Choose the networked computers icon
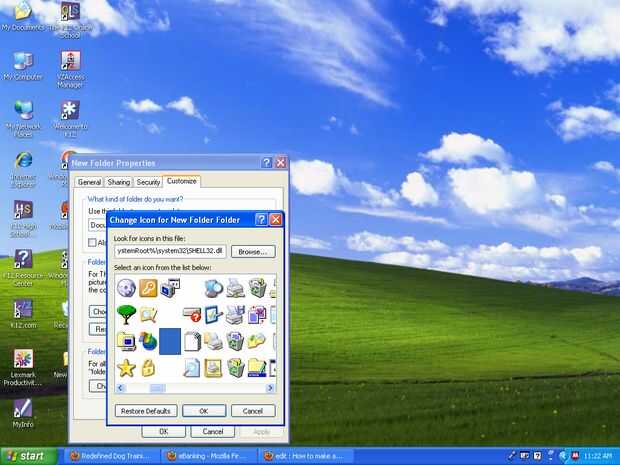The image size is (620, 465). [x=170, y=287]
